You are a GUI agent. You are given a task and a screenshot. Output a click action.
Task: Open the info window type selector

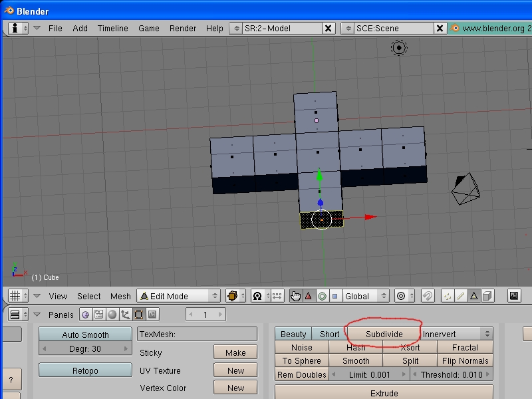(18, 28)
